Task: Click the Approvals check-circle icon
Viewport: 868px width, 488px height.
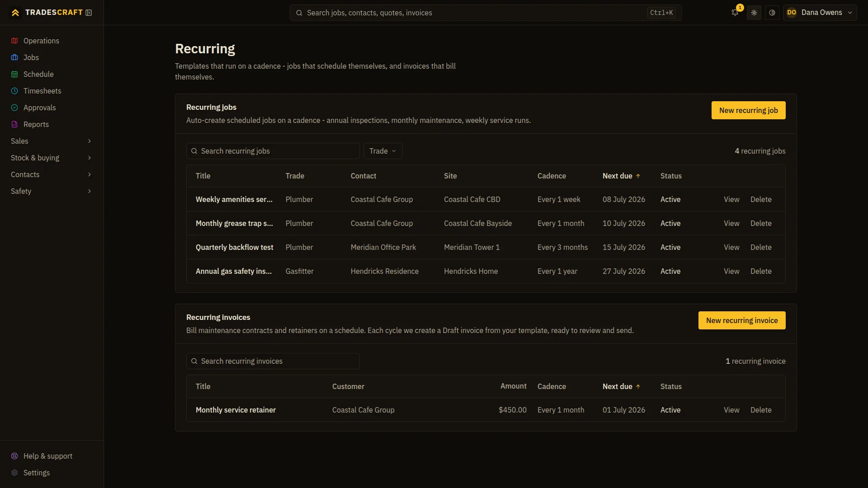Action: pyautogui.click(x=14, y=108)
